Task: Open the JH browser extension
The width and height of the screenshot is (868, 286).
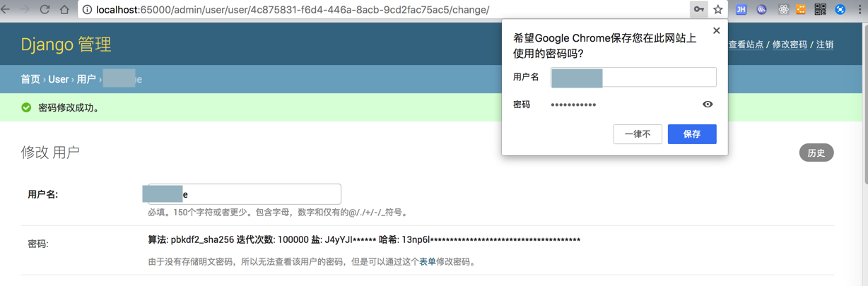Action: click(x=741, y=10)
